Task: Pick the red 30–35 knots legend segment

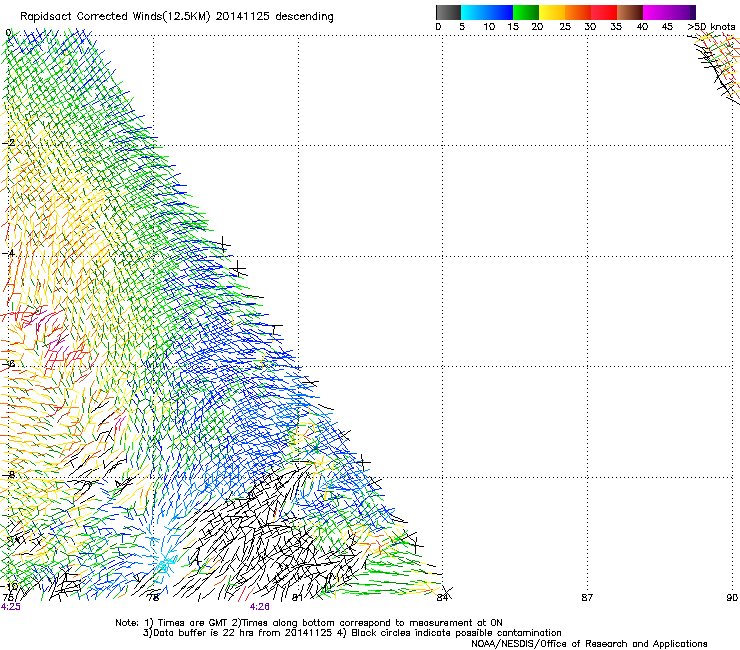Action: [604, 12]
